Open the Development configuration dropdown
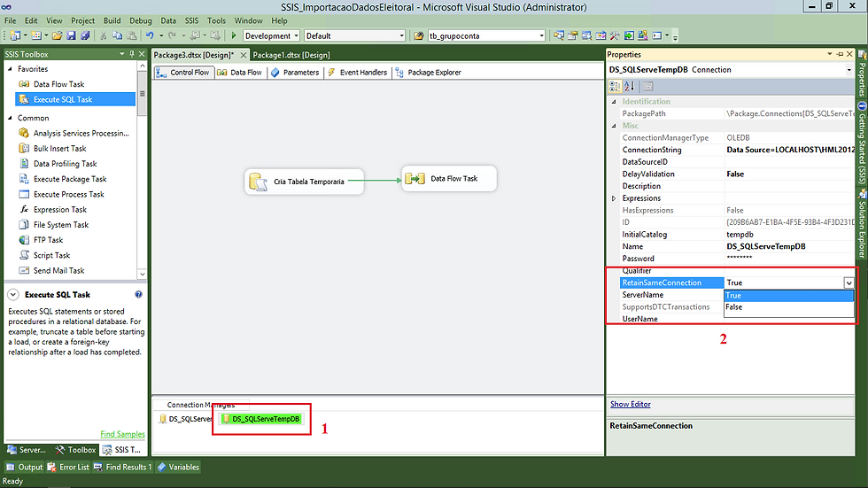868x488 pixels. 296,35
